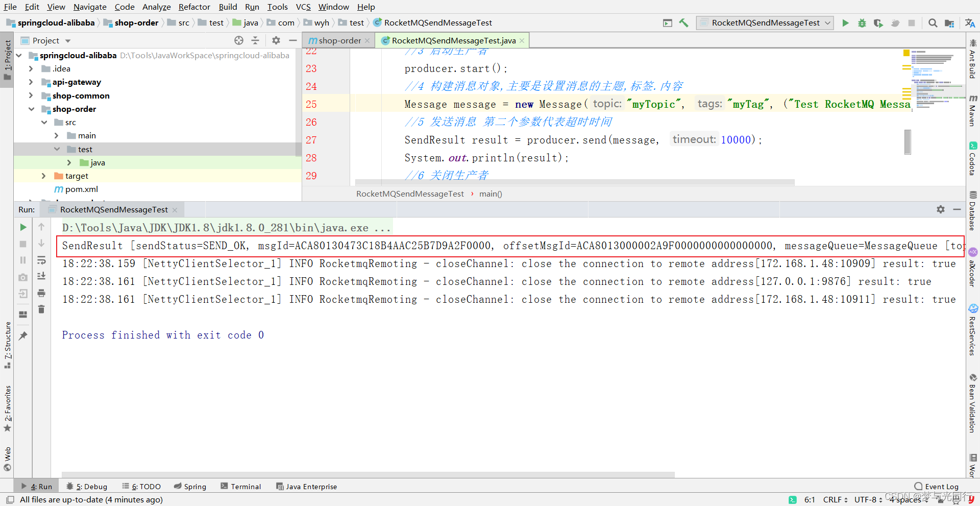
Task: Toggle soft-wrap in the console
Action: pos(41,260)
